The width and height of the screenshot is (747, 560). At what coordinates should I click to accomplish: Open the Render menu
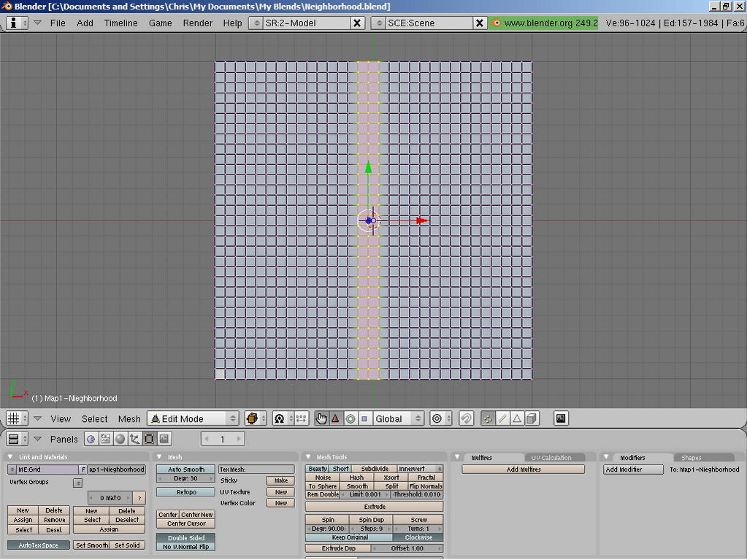(x=197, y=23)
